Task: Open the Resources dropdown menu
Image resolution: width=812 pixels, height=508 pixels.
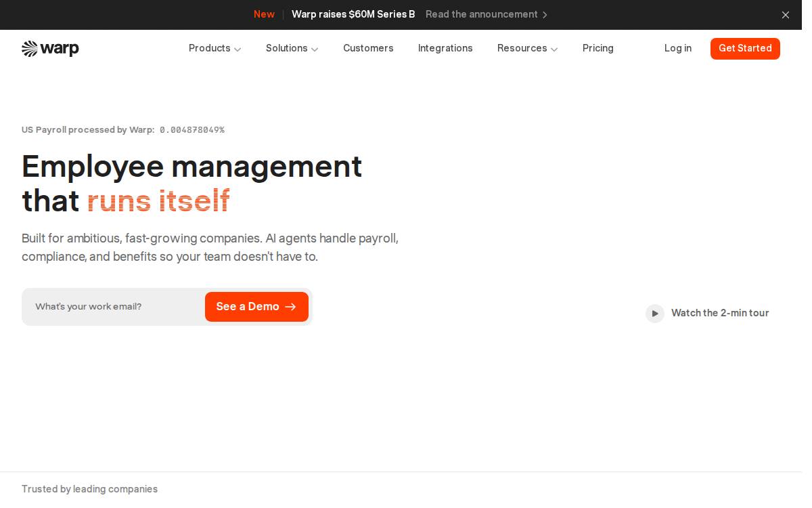Action: 527,49
